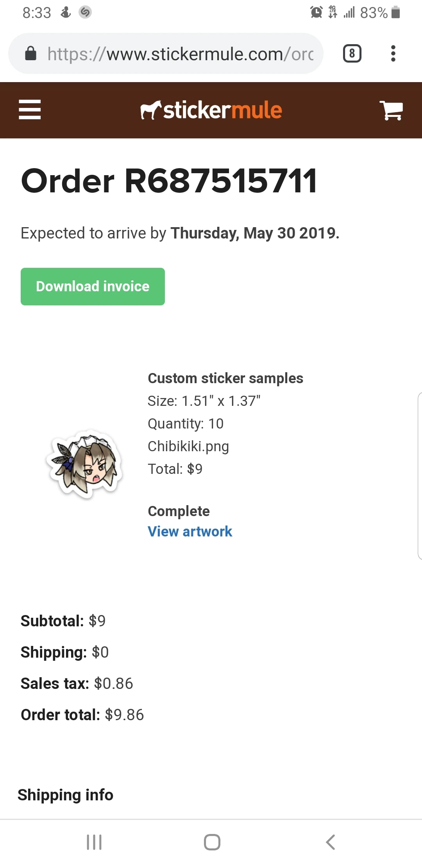Tap the Shipping info section heading
Viewport: 422px width, 868px height.
(66, 795)
